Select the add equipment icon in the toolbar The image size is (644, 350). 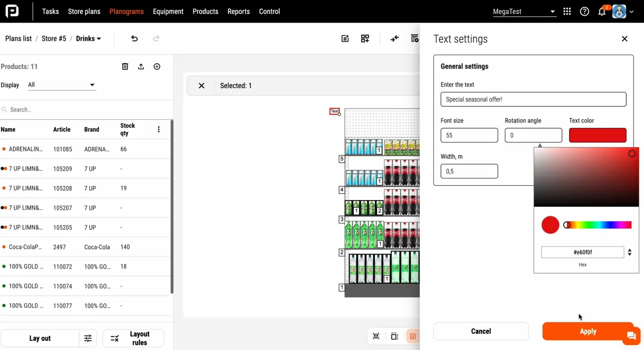(365, 38)
